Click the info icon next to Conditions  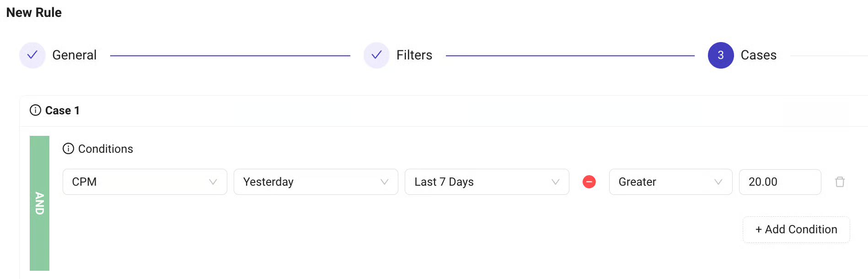68,149
